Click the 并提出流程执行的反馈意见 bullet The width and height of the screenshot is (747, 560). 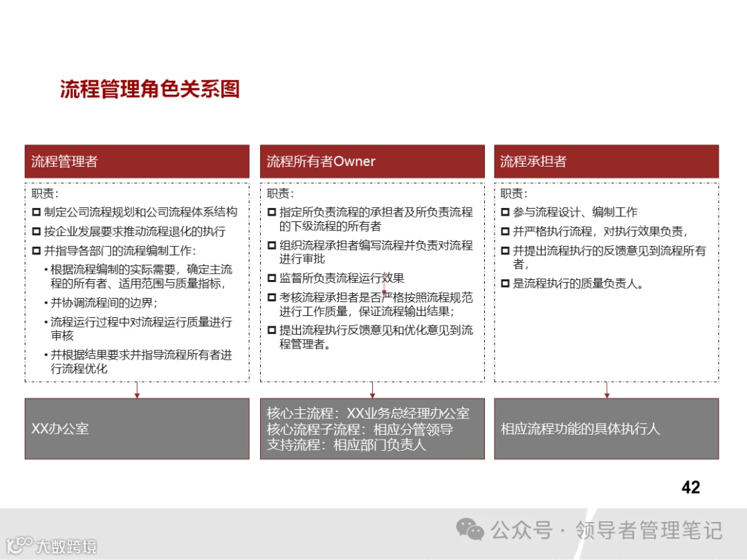tap(604, 257)
